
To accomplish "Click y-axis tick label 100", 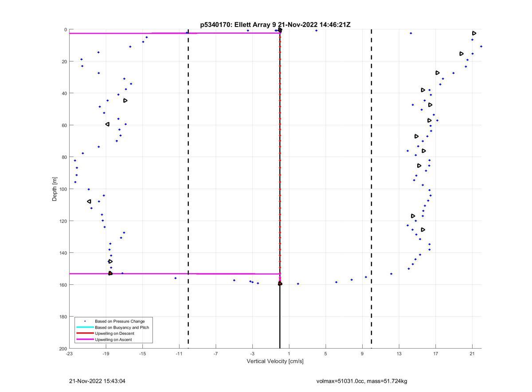I will pyautogui.click(x=63, y=189).
